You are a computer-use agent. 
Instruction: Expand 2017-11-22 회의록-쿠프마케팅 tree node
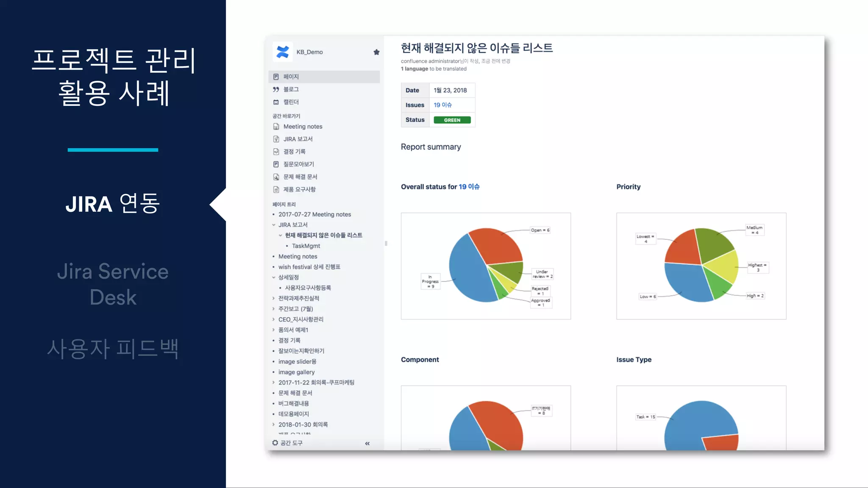pyautogui.click(x=274, y=383)
